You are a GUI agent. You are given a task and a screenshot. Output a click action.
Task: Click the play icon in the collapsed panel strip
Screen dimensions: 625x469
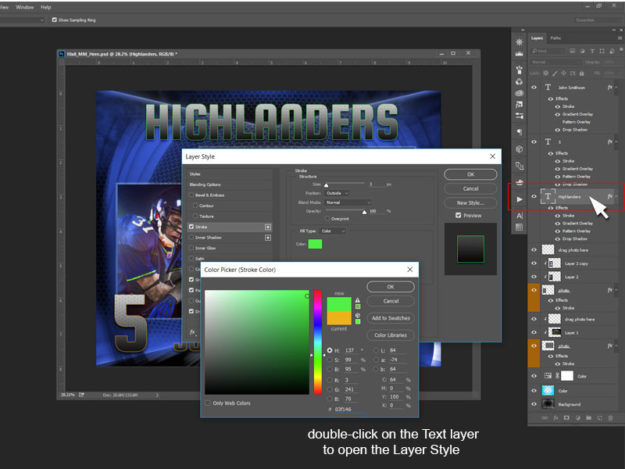[519, 200]
